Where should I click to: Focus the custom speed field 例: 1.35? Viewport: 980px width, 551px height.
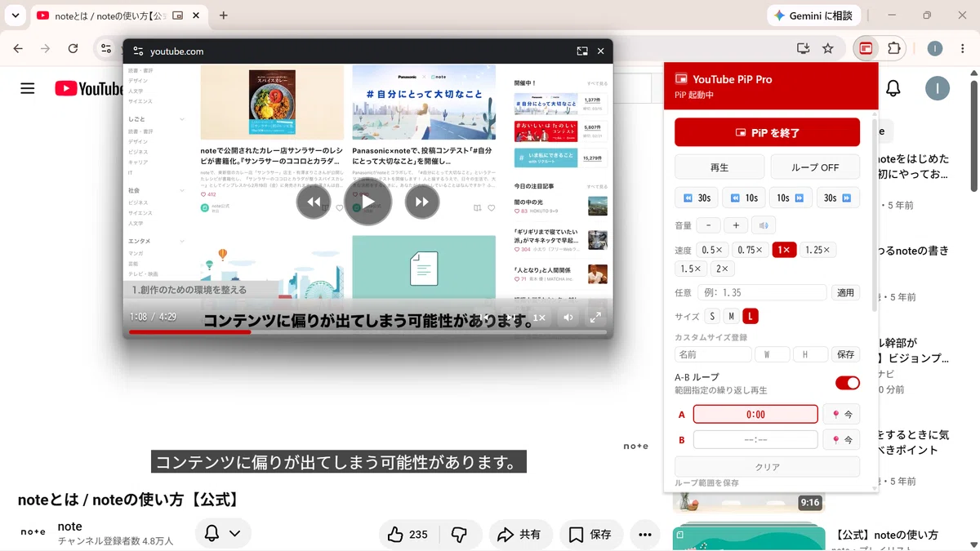coord(762,292)
